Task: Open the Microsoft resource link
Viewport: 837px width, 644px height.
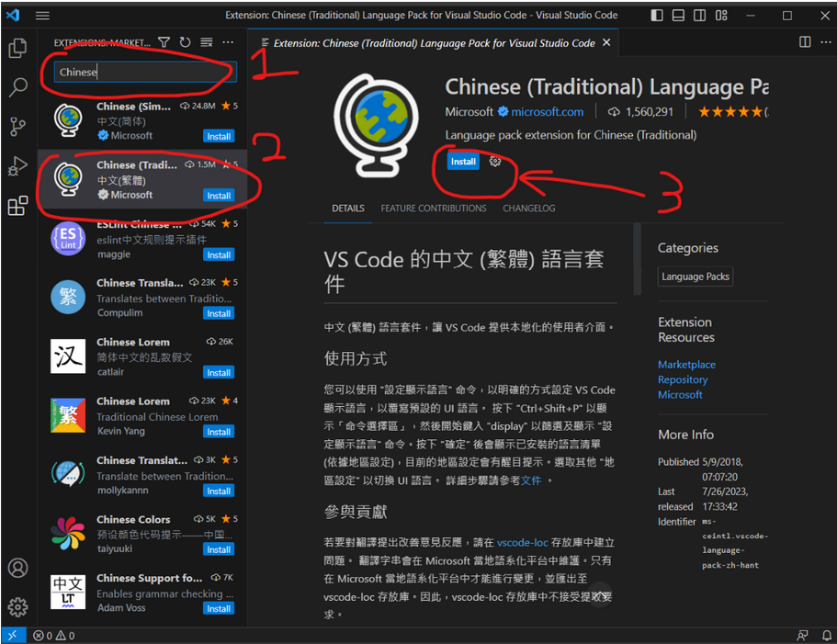Action: 680,395
